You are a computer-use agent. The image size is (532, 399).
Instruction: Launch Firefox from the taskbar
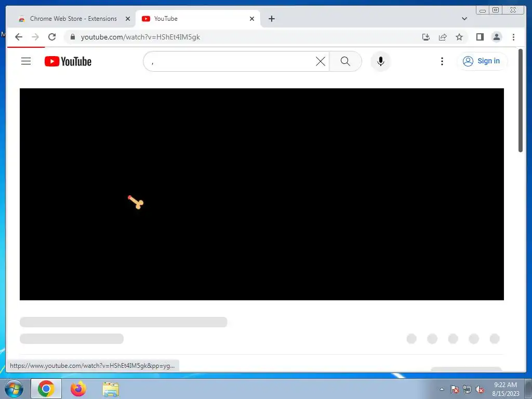pyautogui.click(x=78, y=389)
